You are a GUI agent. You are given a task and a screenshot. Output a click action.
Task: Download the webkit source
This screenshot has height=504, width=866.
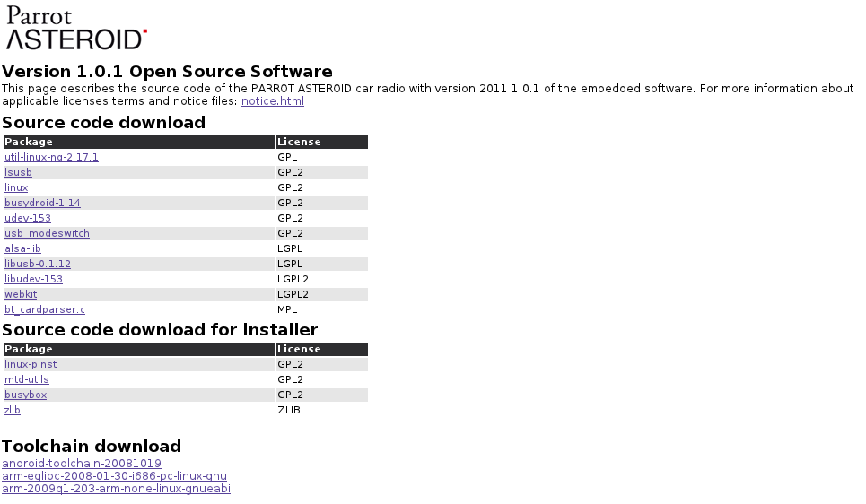(x=21, y=294)
